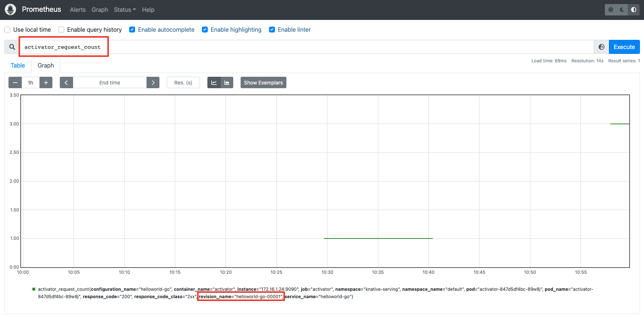This screenshot has height=317, width=644.
Task: Toggle the green activator_request_count legend swatch
Action: tap(34, 289)
